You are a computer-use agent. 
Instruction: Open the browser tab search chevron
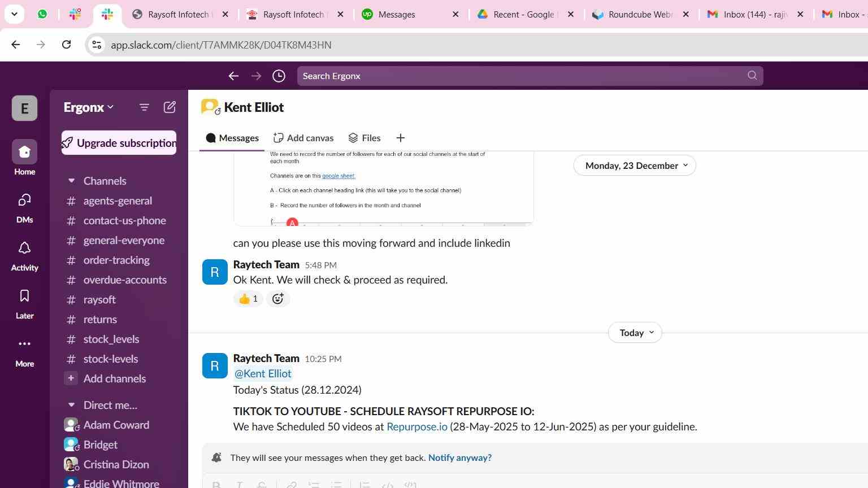(14, 14)
